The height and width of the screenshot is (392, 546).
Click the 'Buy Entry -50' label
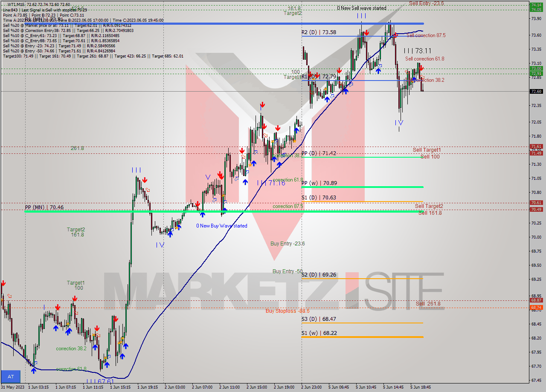click(288, 271)
